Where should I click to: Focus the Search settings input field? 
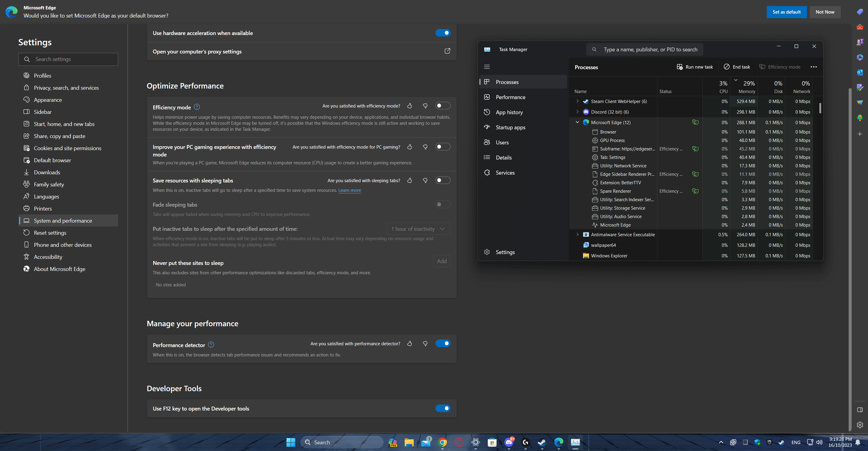click(x=68, y=59)
